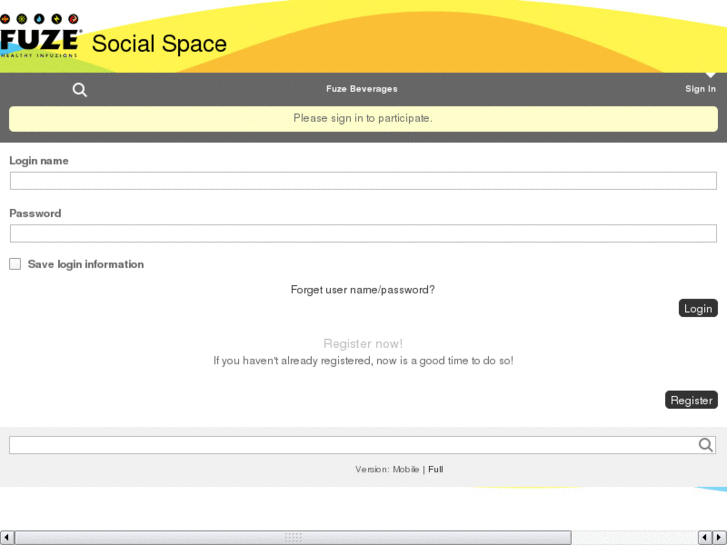Click the 'Mobile' version text
727x545 pixels.
(x=406, y=469)
